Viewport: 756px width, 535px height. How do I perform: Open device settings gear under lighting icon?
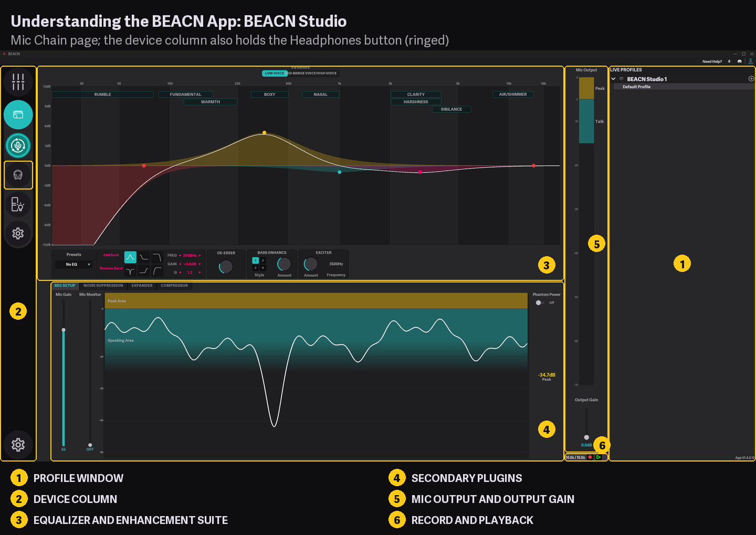(18, 233)
